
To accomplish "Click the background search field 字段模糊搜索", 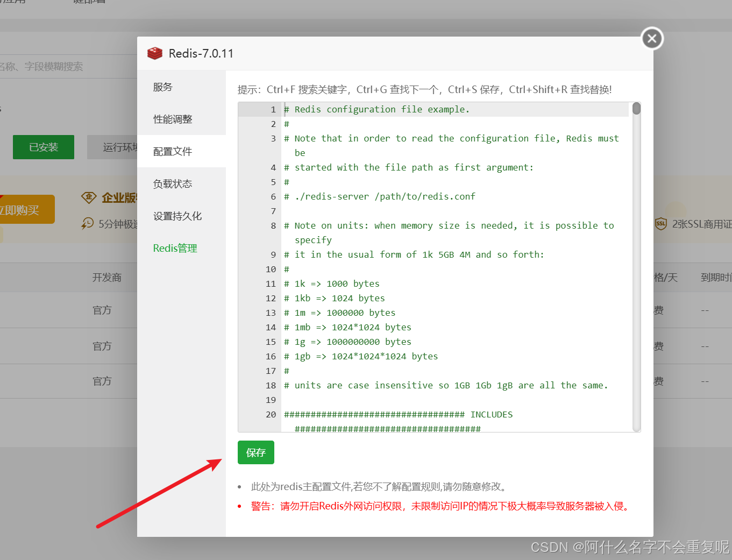I will 68,66.
